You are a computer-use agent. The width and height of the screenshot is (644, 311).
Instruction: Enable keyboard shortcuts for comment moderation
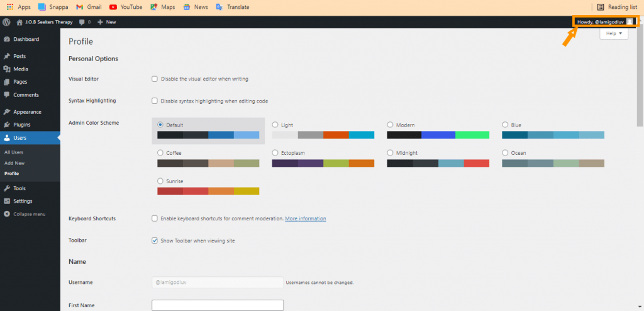155,218
